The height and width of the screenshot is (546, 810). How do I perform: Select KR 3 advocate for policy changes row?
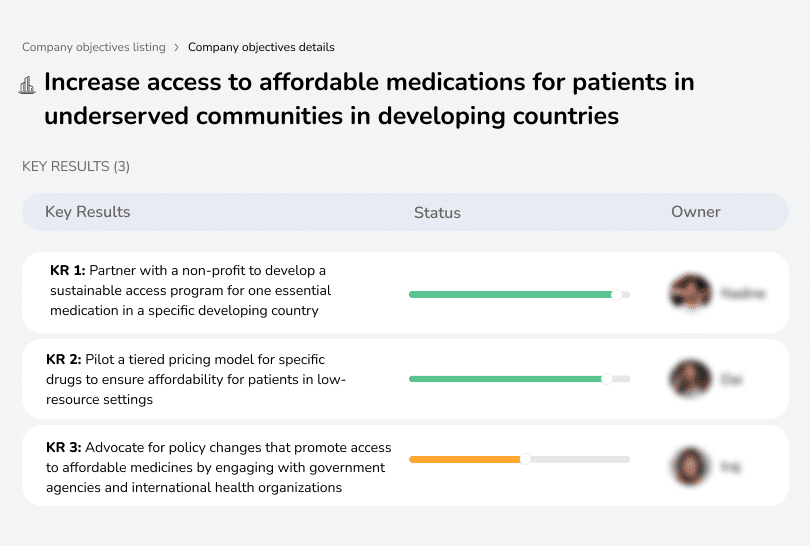coord(218,467)
